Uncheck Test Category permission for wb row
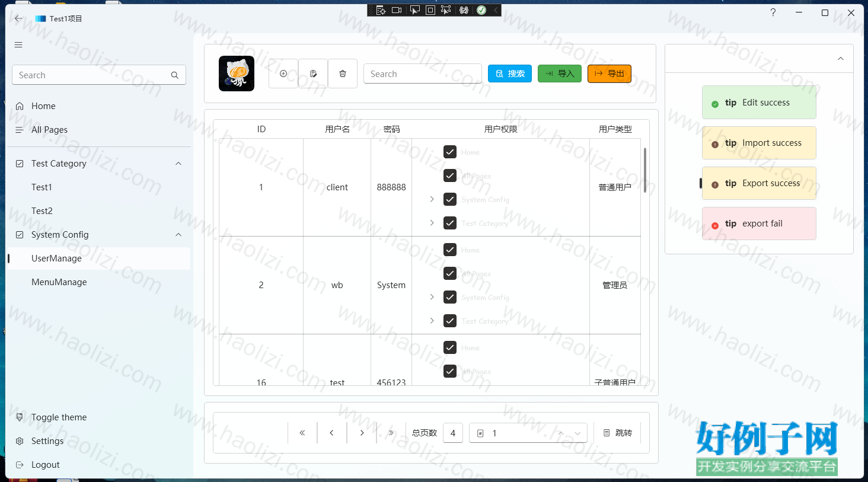The image size is (868, 482). point(450,321)
